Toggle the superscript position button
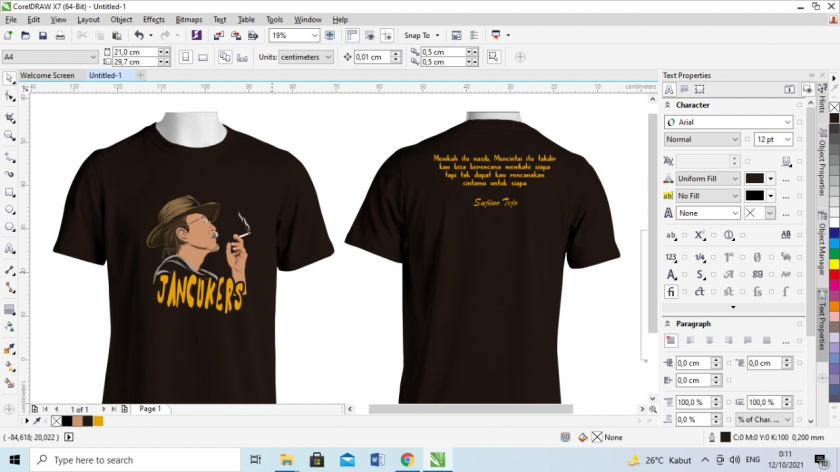 click(699, 235)
